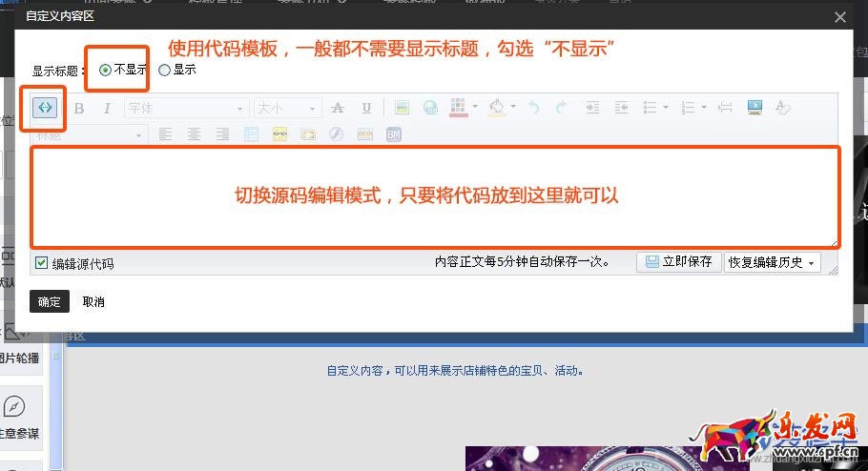868x471 pixels.
Task: Increase indent of the paragraph
Action: [x=592, y=108]
